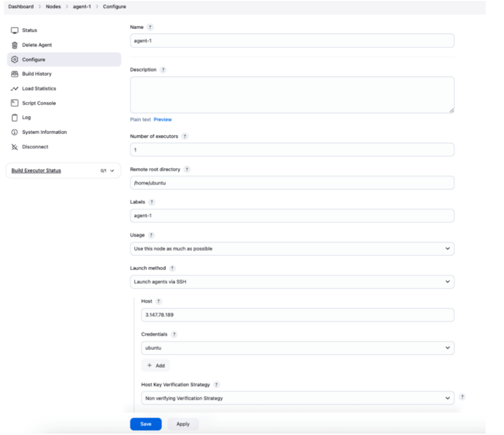The height and width of the screenshot is (435, 504).
Task: Click the Plain text label under Description
Action: [140, 120]
